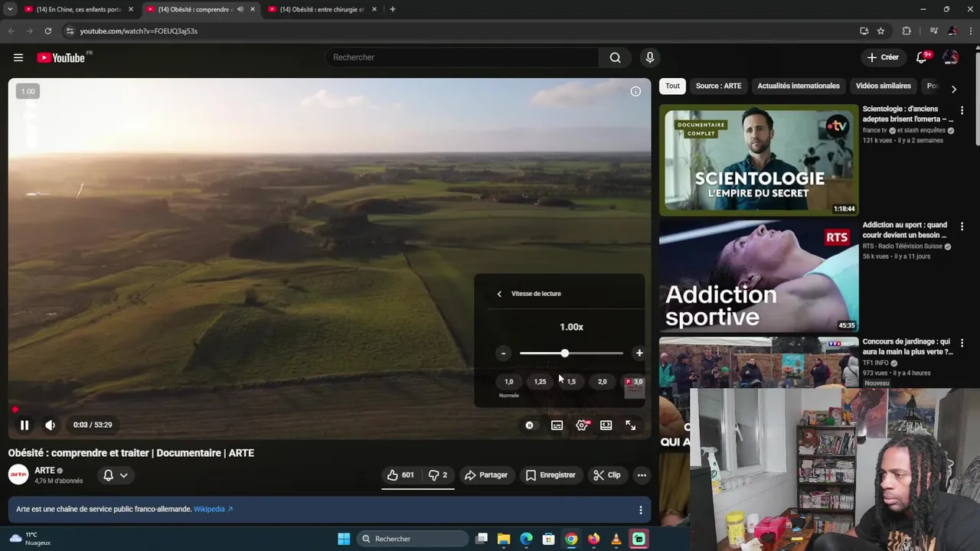Screen dimensions: 980x551
Task: Click the playback speed slider handle
Action: 565,354
